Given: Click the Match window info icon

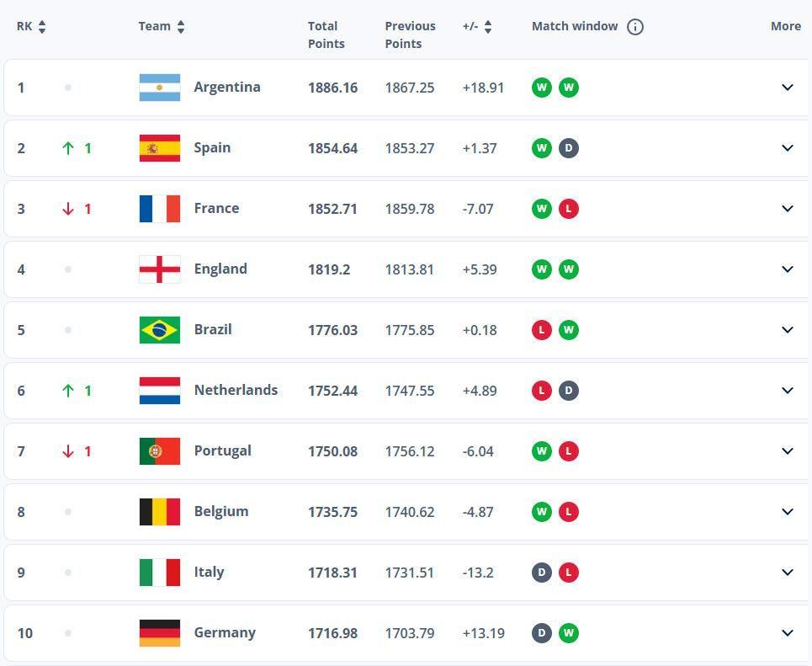Looking at the screenshot, I should click(635, 26).
